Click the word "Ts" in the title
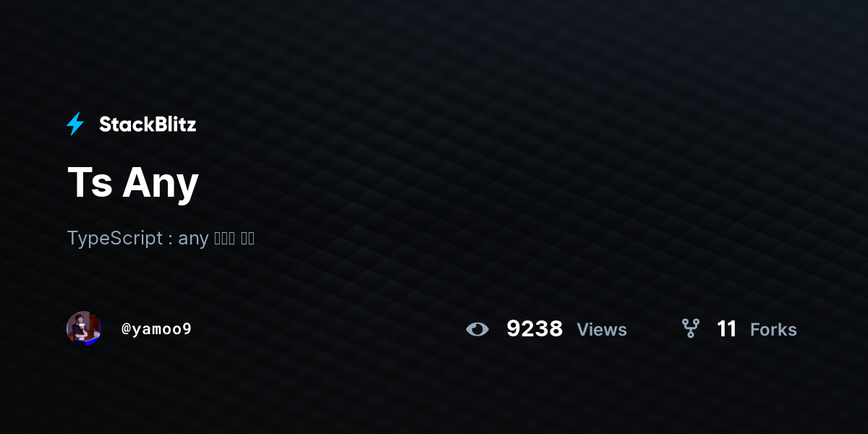Image resolution: width=868 pixels, height=434 pixels. (90, 182)
